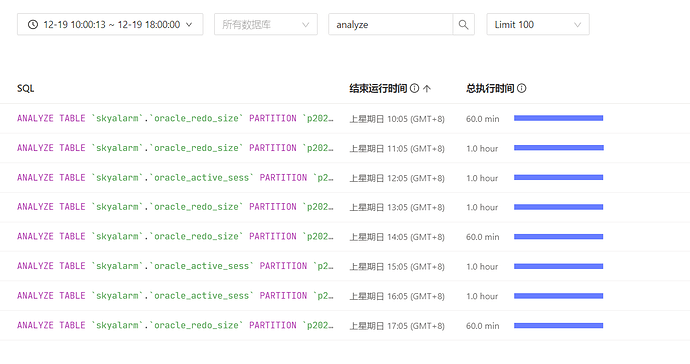Open oracle_redo_size statement ending 14:05
690x364 pixels.
click(175, 236)
